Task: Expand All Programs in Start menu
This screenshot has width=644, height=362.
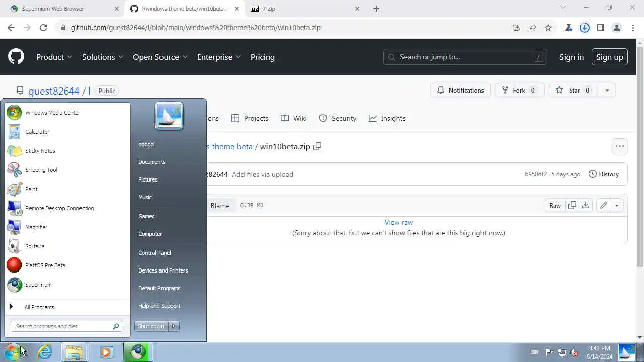Action: click(67, 307)
